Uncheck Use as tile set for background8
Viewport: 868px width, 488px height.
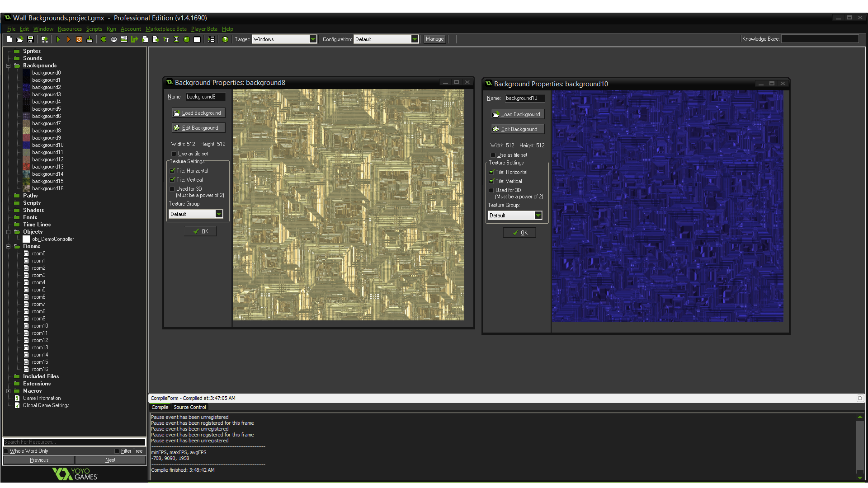(174, 154)
